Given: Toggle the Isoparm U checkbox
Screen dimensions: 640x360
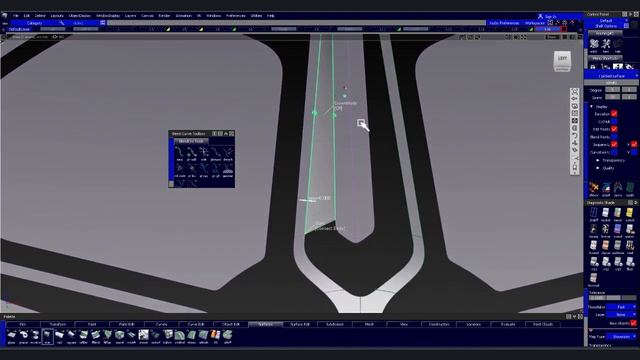Looking at the screenshot, I should point(614,144).
